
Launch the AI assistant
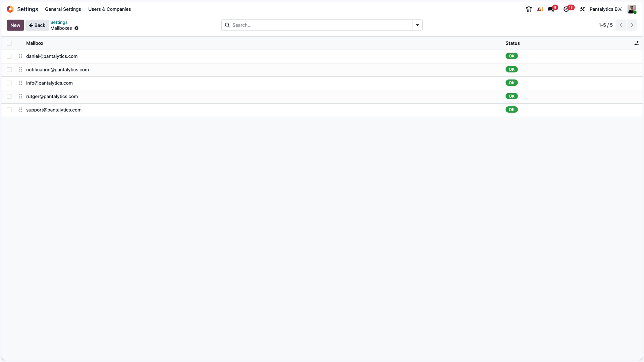point(540,9)
